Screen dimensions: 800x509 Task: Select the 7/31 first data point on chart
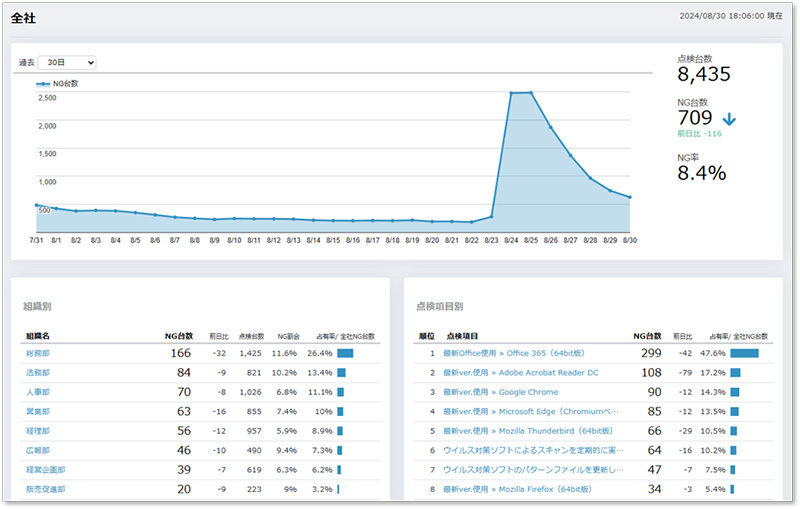point(36,205)
